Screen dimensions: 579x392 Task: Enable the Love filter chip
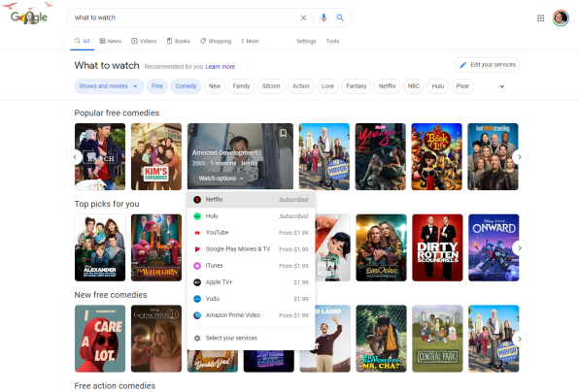click(x=327, y=86)
